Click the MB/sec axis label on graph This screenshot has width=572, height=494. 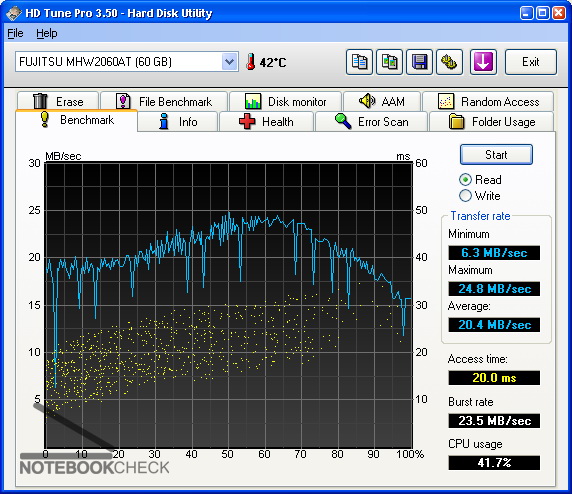pyautogui.click(x=63, y=156)
